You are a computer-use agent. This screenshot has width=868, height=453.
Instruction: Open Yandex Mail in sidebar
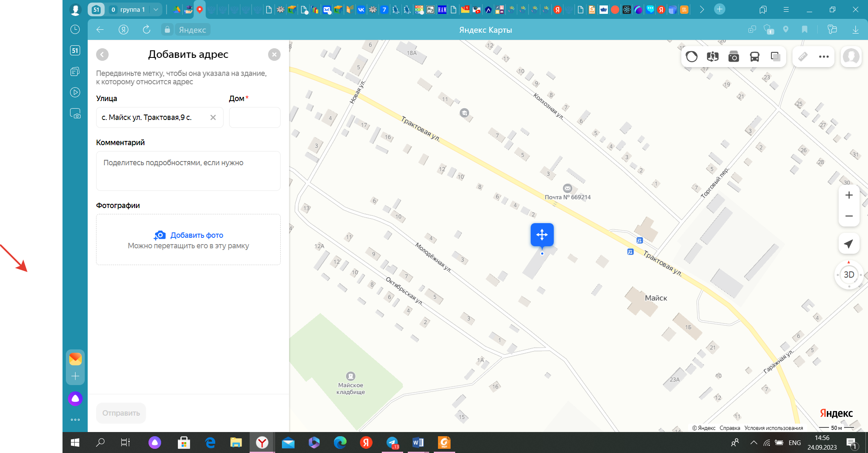tap(76, 359)
